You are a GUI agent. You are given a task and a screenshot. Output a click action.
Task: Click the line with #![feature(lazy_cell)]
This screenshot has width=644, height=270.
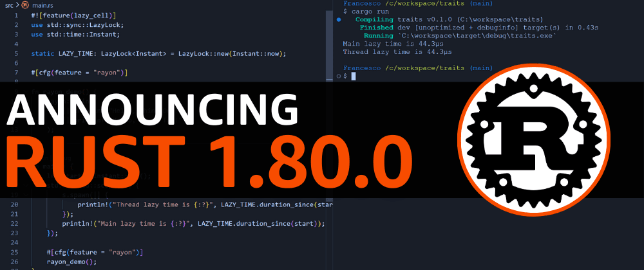coord(73,15)
